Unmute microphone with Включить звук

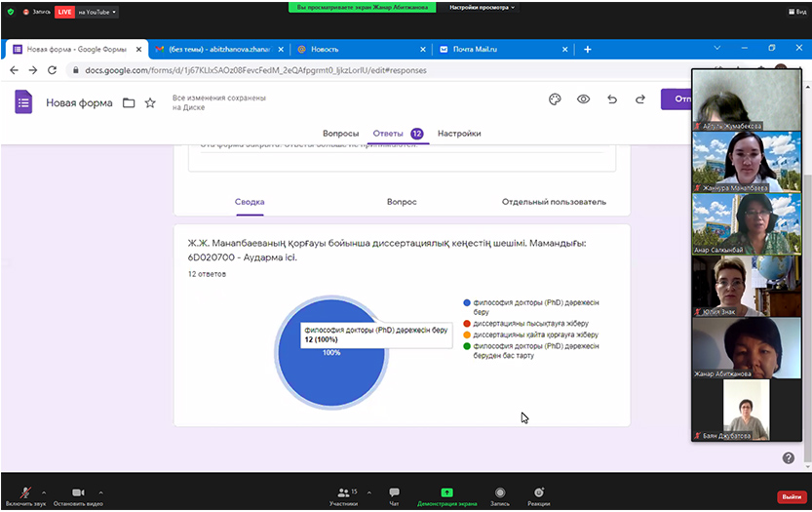(x=23, y=496)
